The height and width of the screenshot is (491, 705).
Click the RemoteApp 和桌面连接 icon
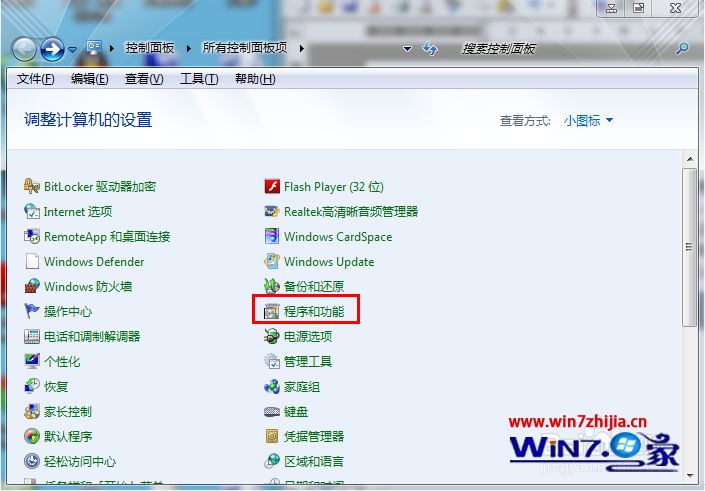(x=32, y=236)
